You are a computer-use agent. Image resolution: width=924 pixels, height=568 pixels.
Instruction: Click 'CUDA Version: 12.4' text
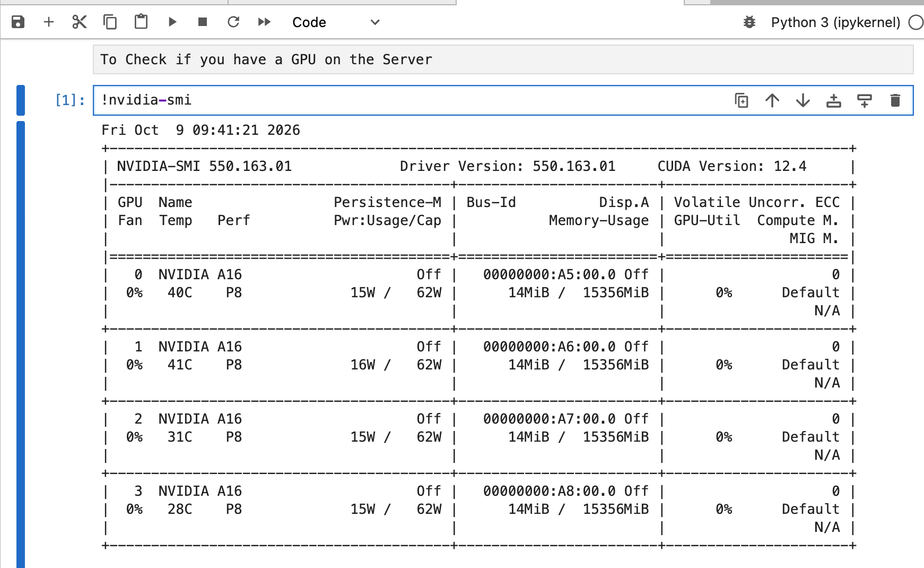coord(732,166)
